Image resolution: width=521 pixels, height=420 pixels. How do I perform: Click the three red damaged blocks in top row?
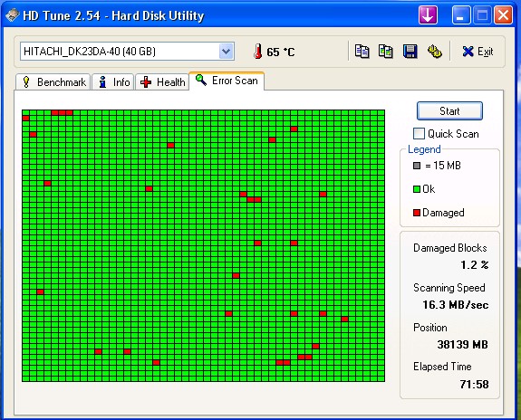[63, 112]
